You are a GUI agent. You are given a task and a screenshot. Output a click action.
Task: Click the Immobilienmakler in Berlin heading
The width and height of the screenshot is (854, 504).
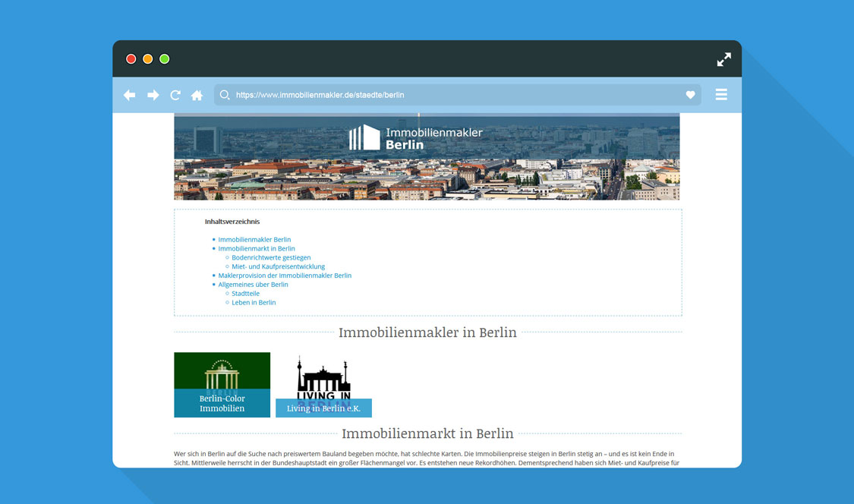point(427,332)
